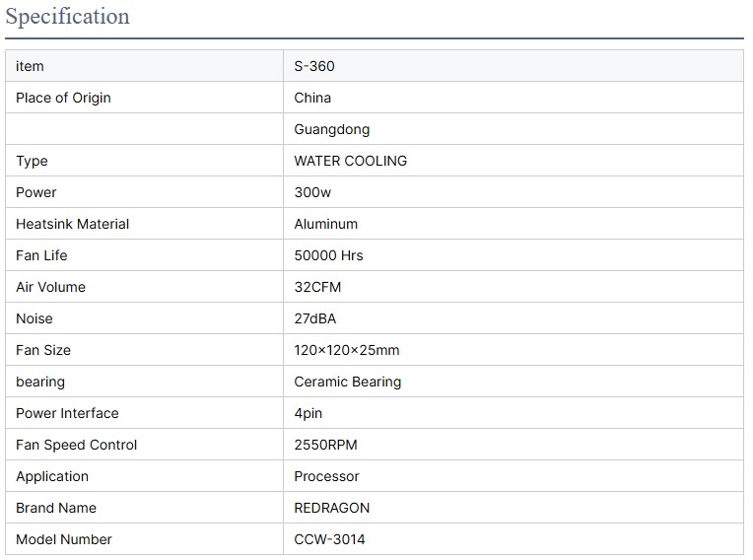Viewport: 753px width, 560px height.
Task: Click the 2550RPM fan speed value
Action: pyautogui.click(x=325, y=445)
